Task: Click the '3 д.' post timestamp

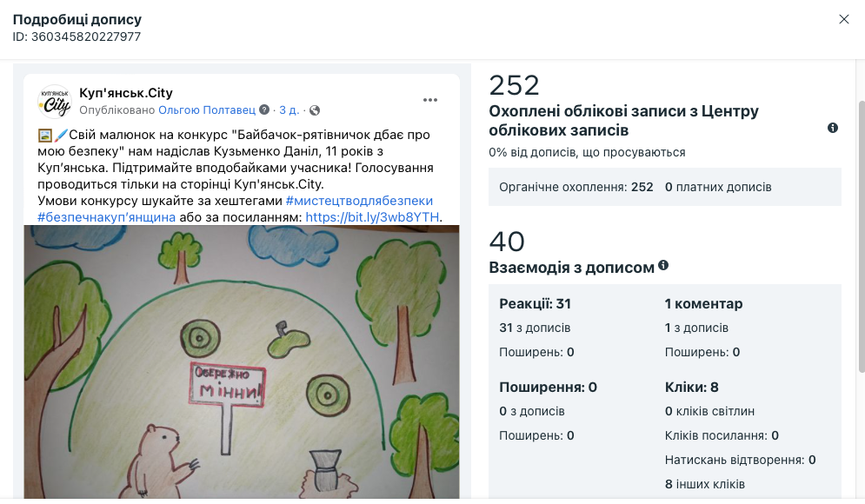Action: (x=289, y=109)
